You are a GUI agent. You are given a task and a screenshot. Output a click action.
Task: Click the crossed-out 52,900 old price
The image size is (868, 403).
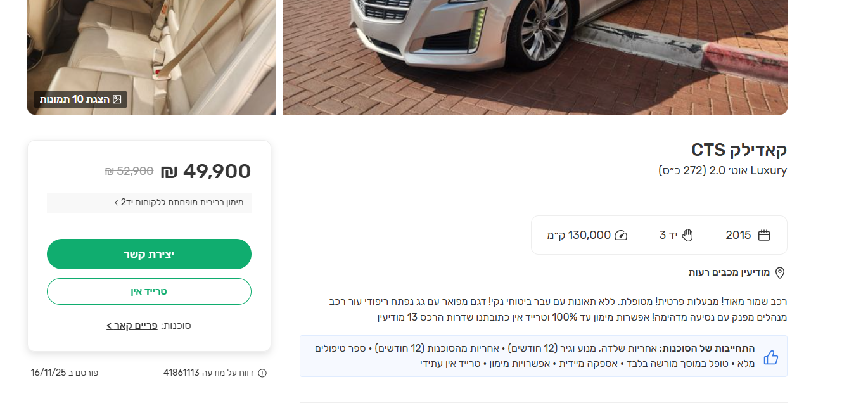pos(129,171)
